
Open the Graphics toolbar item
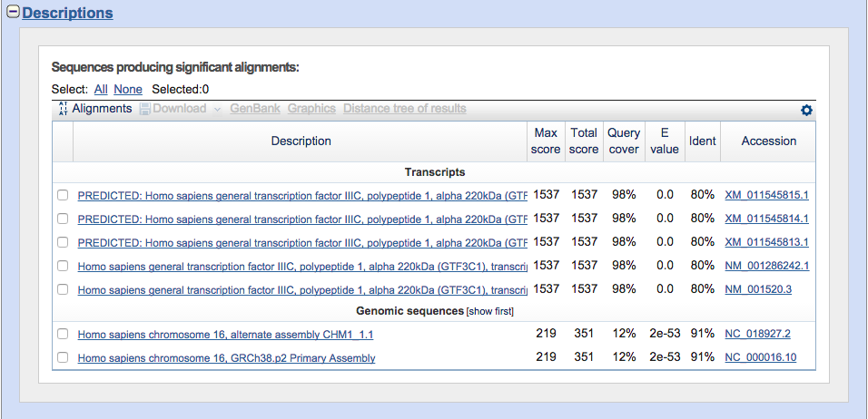311,109
